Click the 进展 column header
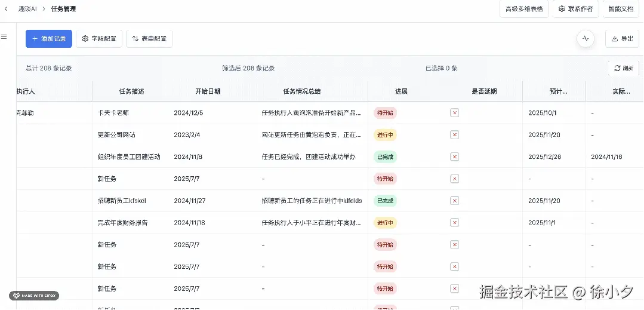644x310 pixels. click(401, 91)
